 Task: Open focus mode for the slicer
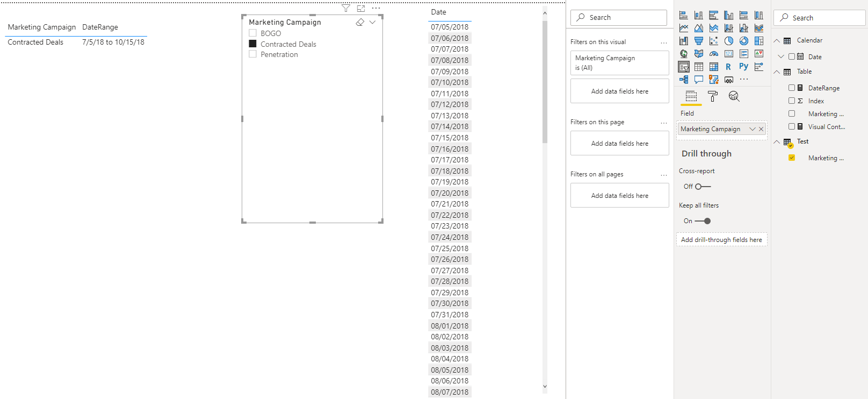coord(361,9)
